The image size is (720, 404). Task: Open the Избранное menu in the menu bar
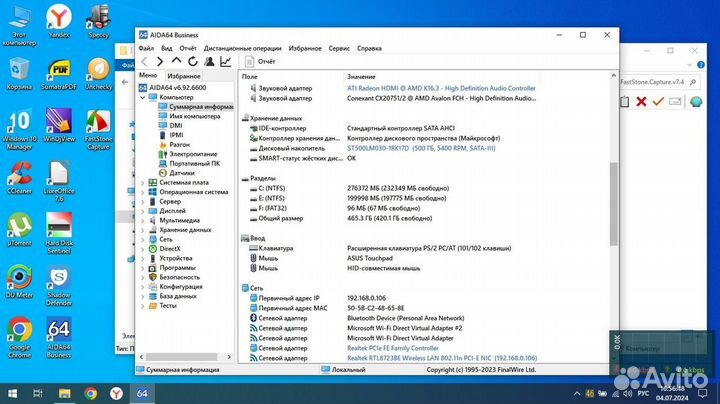pos(305,48)
